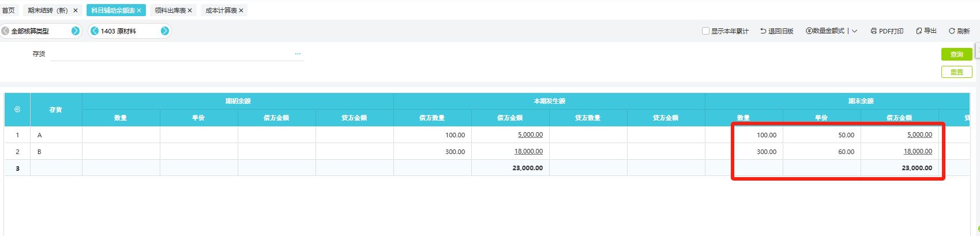Go to previous accounting type with left arrow
The image size is (980, 236).
tap(5, 31)
